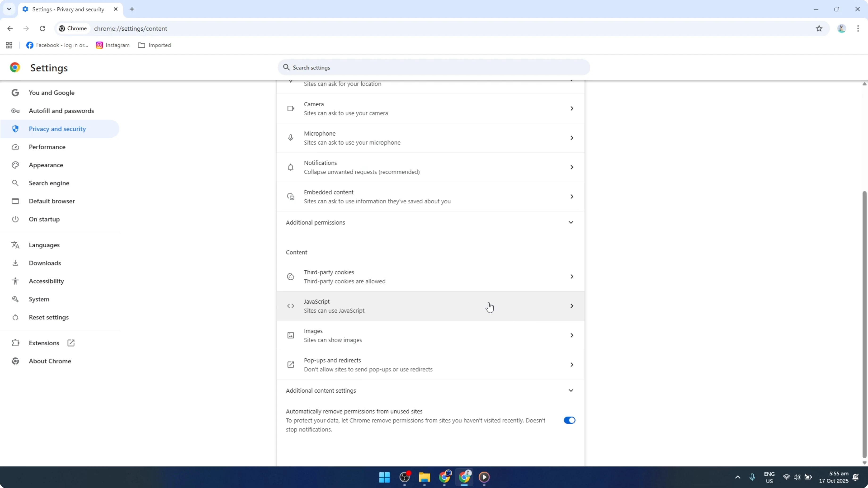Click the Notifications bell icon
This screenshot has width=868, height=488.
click(x=290, y=167)
